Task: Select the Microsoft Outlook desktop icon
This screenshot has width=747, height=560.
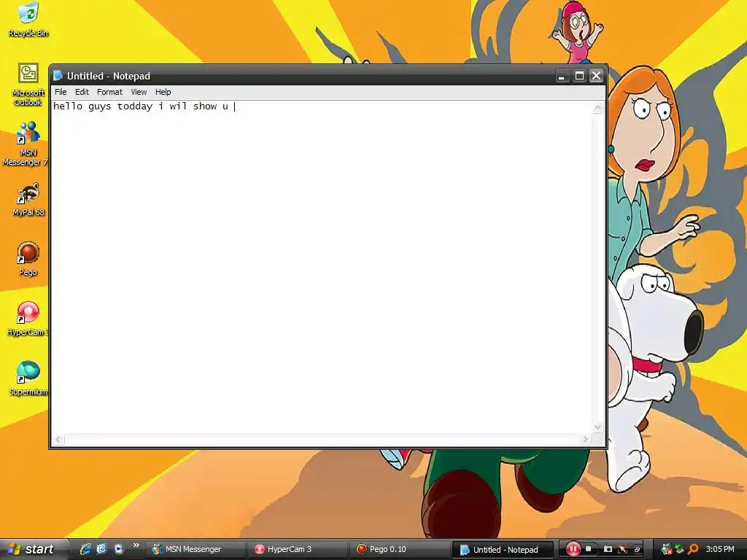Action: pos(28,85)
